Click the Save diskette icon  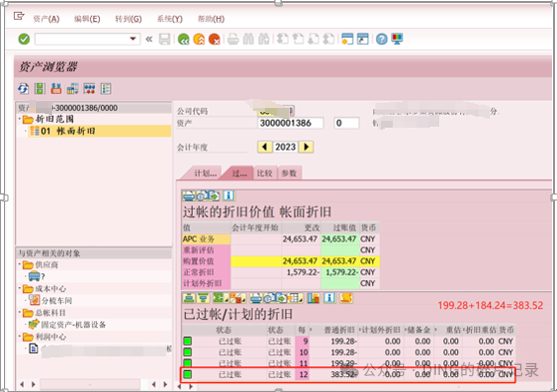164,39
